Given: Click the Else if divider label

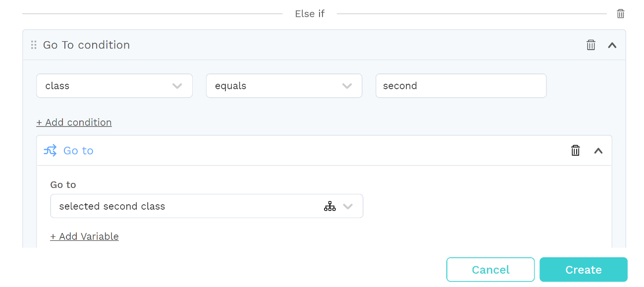Looking at the screenshot, I should 310,14.
